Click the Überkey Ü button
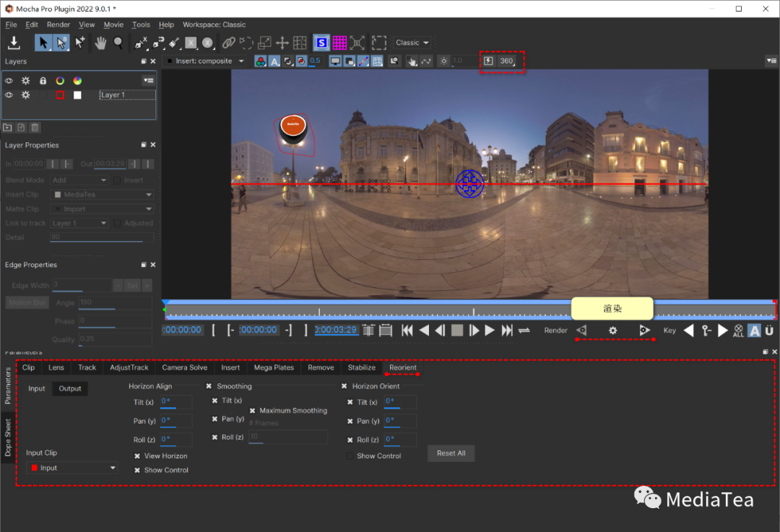The height and width of the screenshot is (532, 780). (769, 331)
